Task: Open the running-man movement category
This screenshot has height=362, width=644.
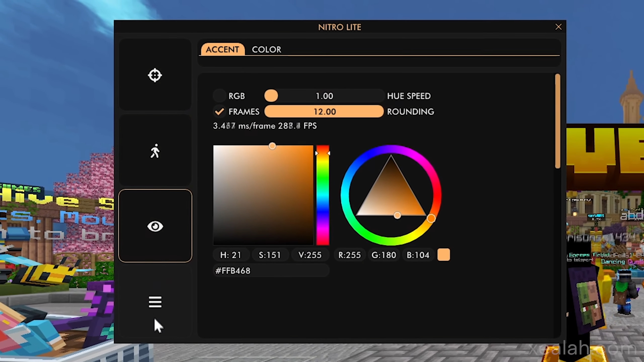Action: point(155,151)
